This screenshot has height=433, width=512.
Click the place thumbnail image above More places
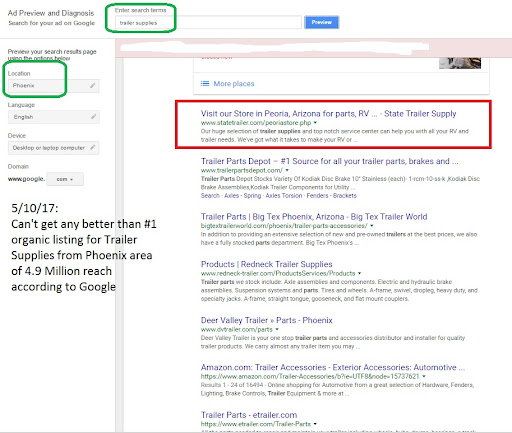point(460,63)
